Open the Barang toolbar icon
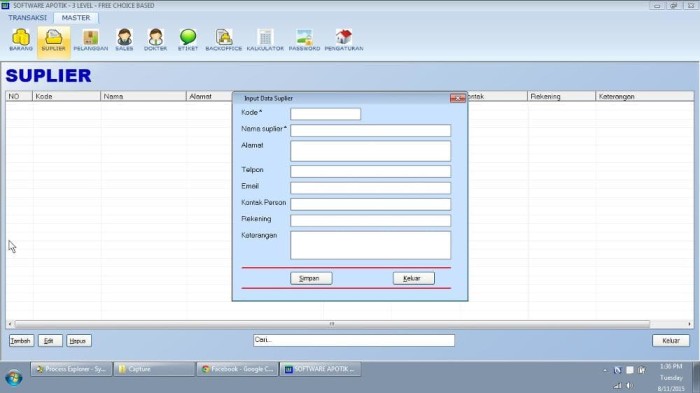Screen dimensions: 700x393 point(21,40)
